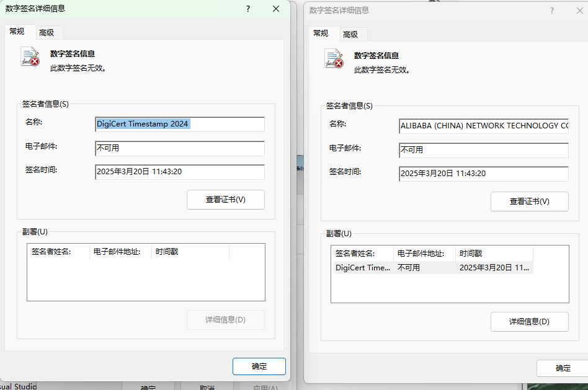588x390 pixels.
Task: Select the DigiCert Time... countersignature row
Action: (x=434, y=267)
